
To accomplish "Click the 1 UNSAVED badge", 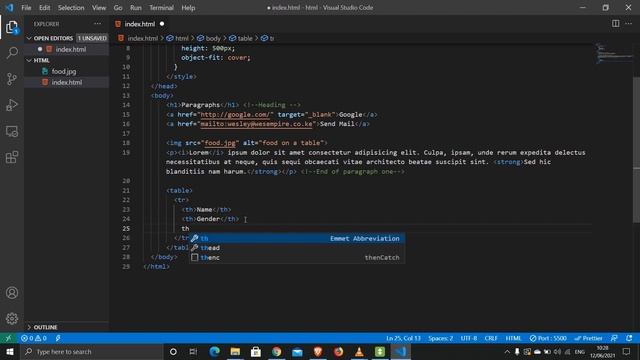I will coord(92,38).
